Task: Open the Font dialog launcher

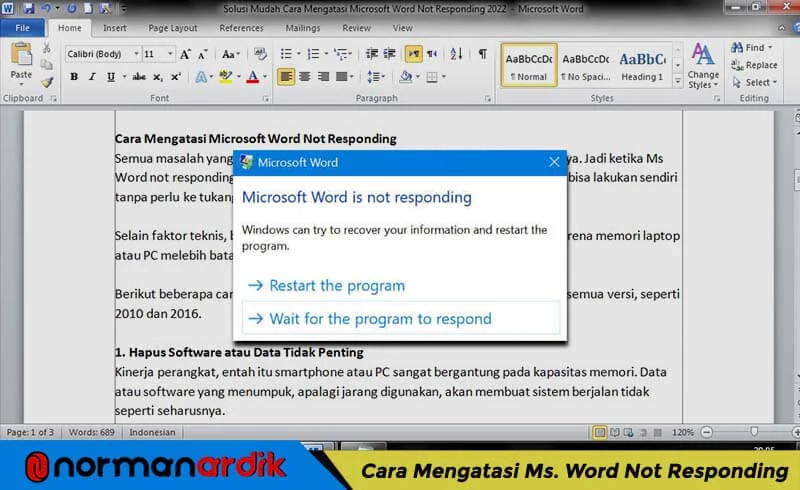Action: (265, 99)
